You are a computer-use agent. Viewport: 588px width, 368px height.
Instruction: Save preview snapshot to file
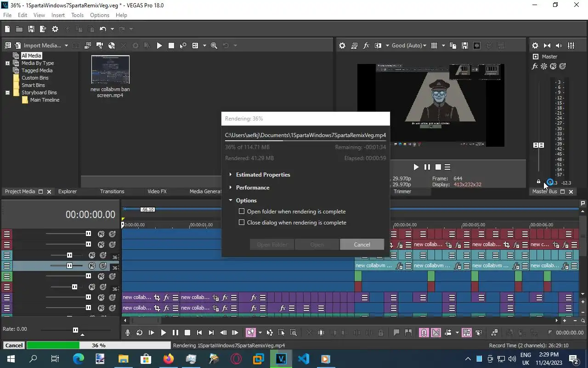(x=465, y=46)
